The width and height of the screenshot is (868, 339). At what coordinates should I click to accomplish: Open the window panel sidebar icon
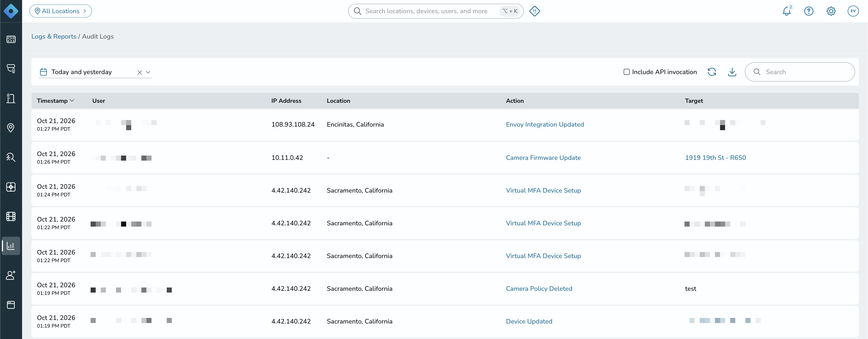coord(11,305)
